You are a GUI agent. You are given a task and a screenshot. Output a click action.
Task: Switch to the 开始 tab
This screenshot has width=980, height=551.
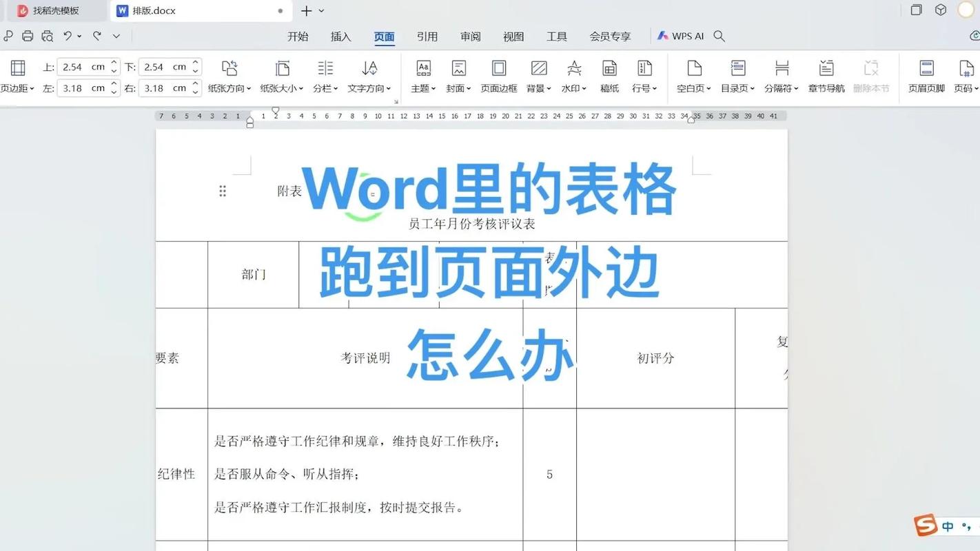tap(298, 37)
